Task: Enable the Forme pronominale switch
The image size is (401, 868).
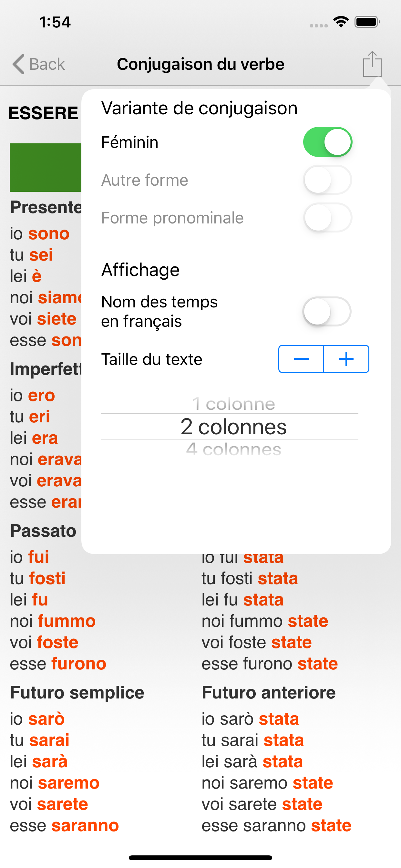Action: pyautogui.click(x=327, y=218)
